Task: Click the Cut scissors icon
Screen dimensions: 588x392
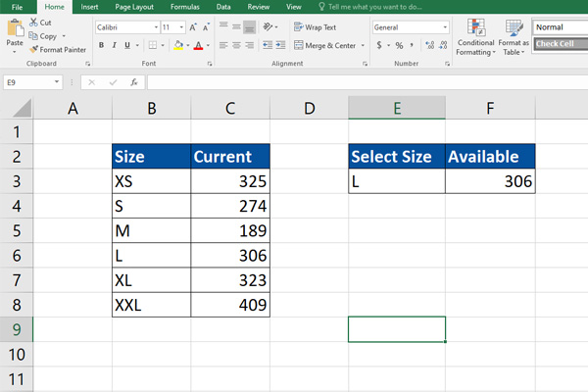Action: (x=33, y=23)
